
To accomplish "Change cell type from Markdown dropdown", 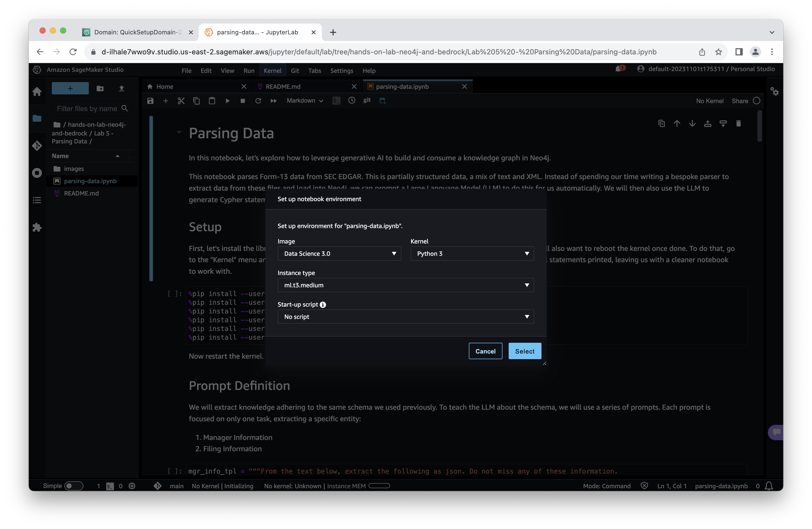I will click(305, 101).
